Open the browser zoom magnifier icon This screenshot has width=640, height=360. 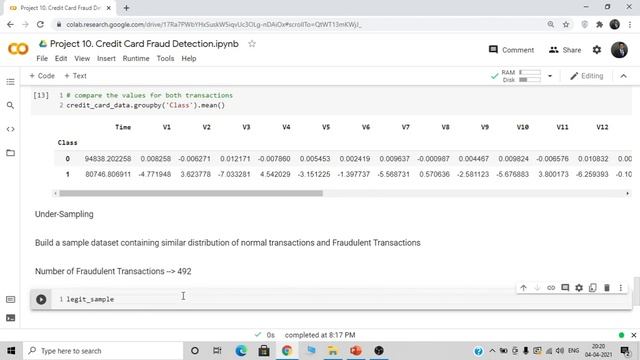[551, 24]
